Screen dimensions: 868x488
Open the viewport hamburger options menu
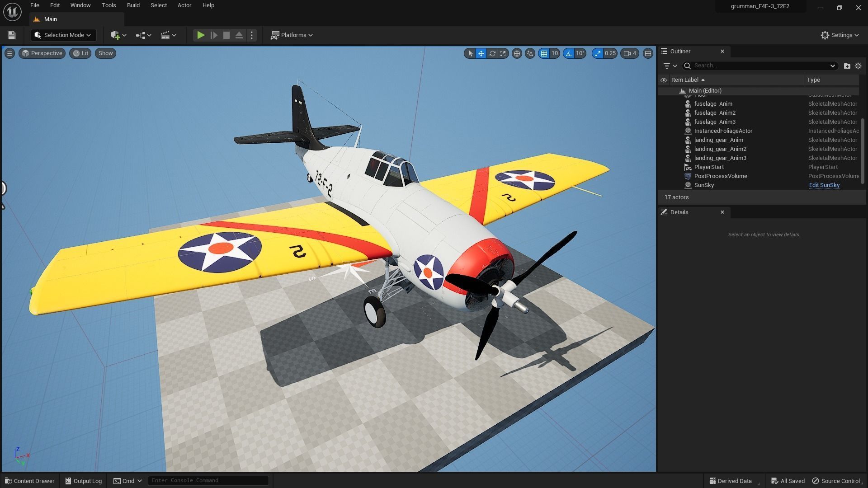9,53
